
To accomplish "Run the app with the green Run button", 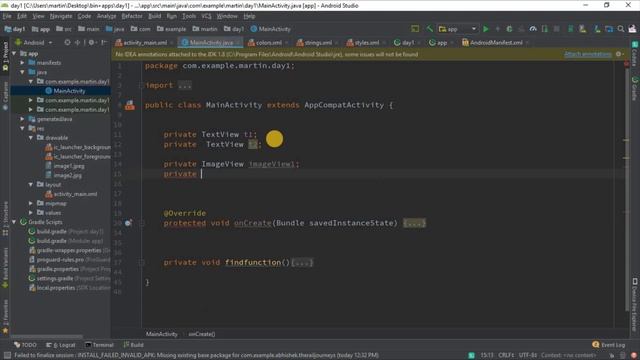I will [x=486, y=29].
